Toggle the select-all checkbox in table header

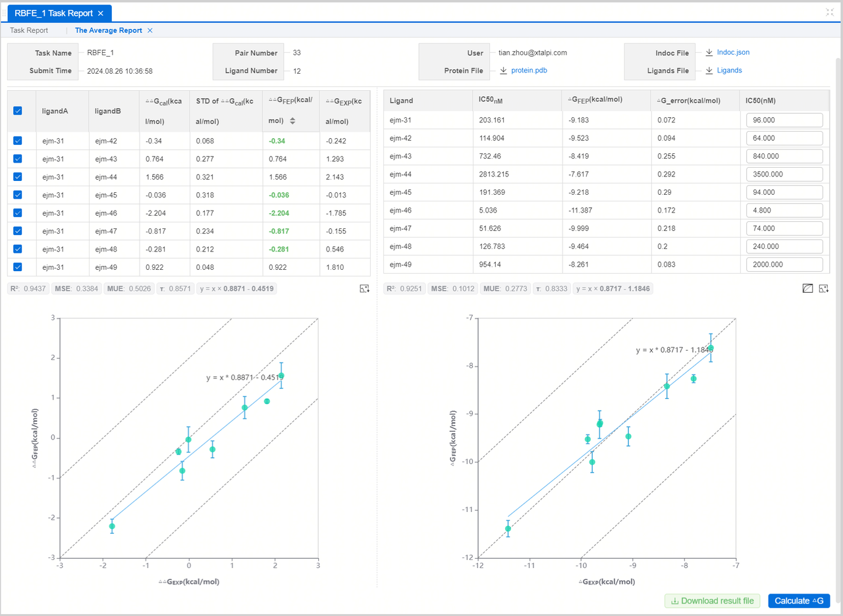tap(18, 111)
